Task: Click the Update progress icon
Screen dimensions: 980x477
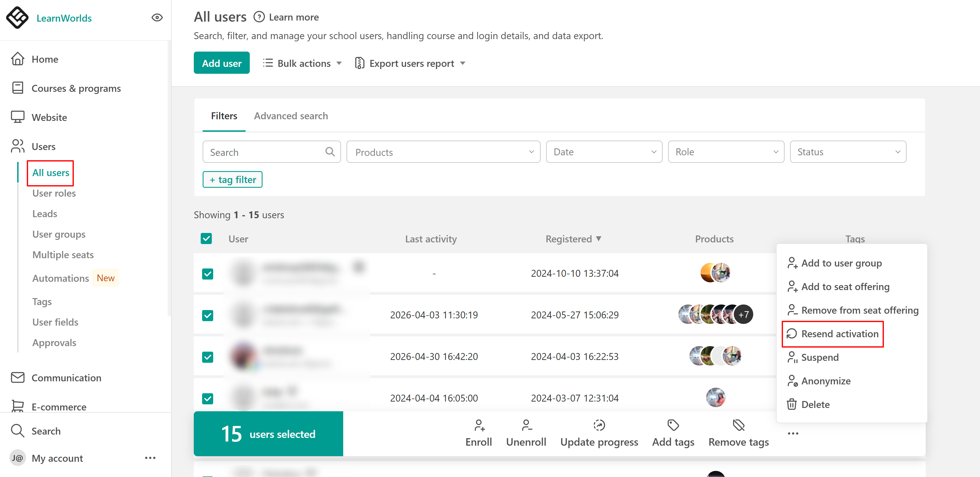Action: (x=599, y=425)
